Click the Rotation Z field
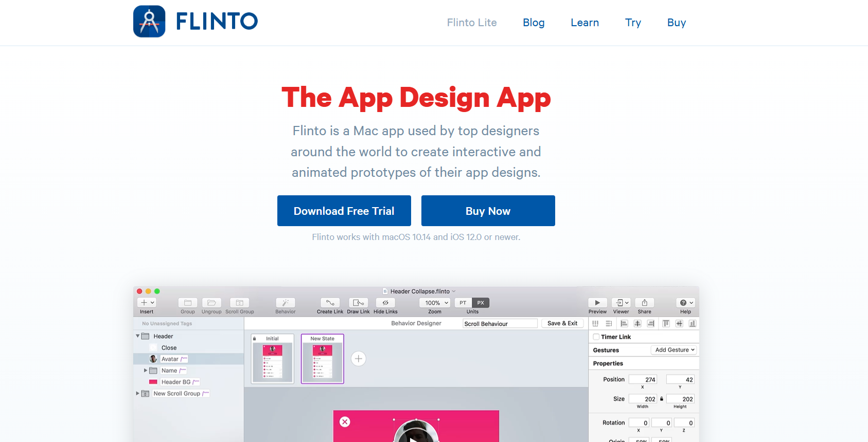The height and width of the screenshot is (442, 868). tap(684, 422)
